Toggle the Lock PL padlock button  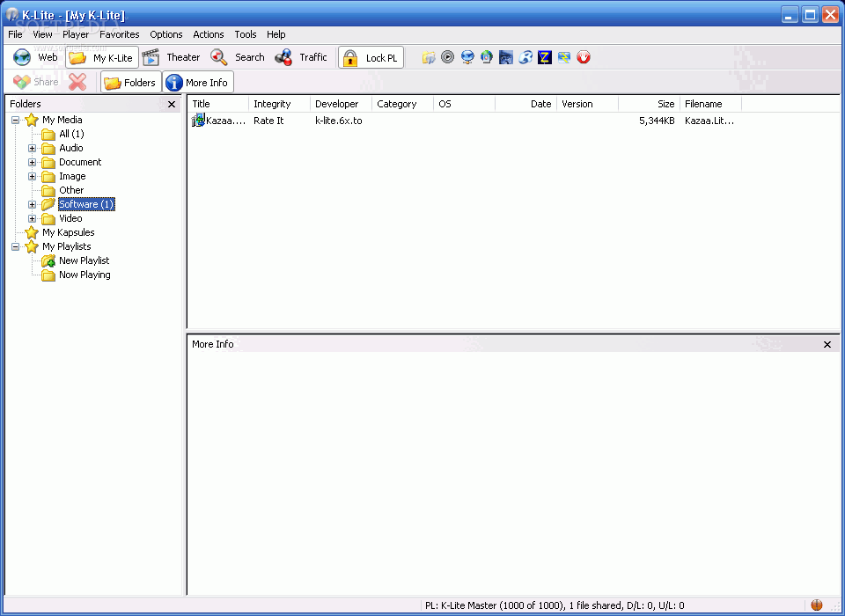[371, 58]
